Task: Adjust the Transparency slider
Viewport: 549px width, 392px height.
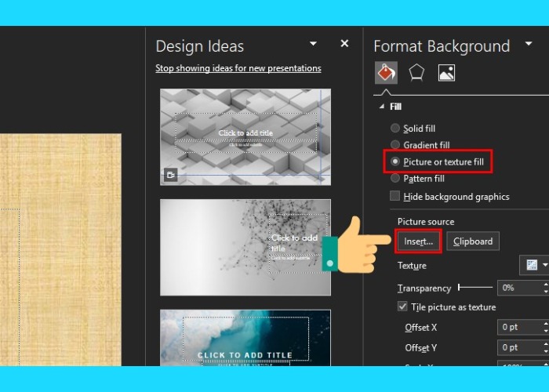Action: click(475, 288)
